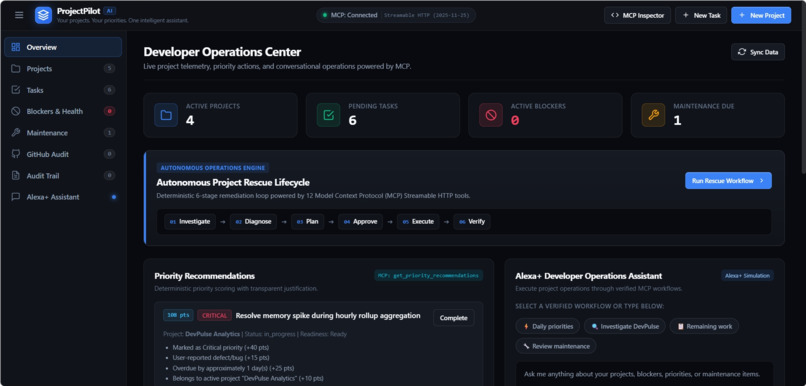The height and width of the screenshot is (386, 806).
Task: Focus the Ask me anything chat input
Action: 645,374
